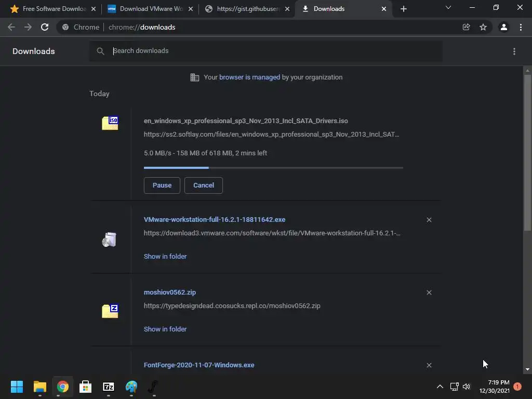Click the en_windows_xp_professional ISO filename
This screenshot has height=399, width=532.
pyautogui.click(x=246, y=121)
